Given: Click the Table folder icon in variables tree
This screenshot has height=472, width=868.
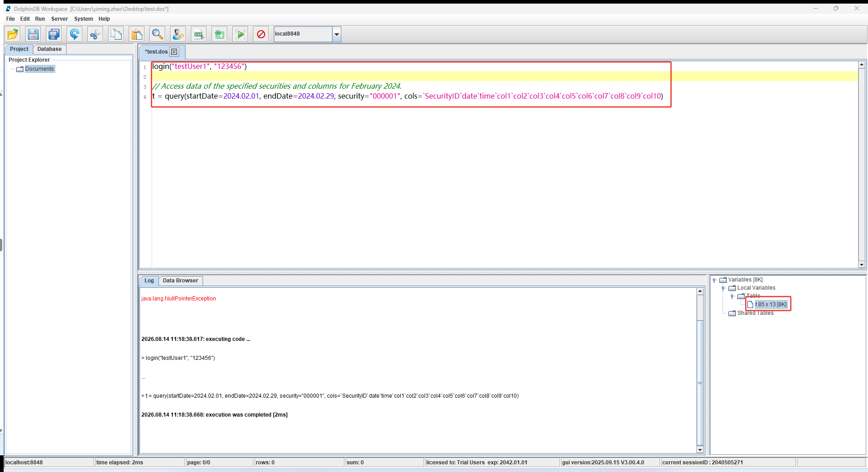Looking at the screenshot, I should pyautogui.click(x=741, y=296).
